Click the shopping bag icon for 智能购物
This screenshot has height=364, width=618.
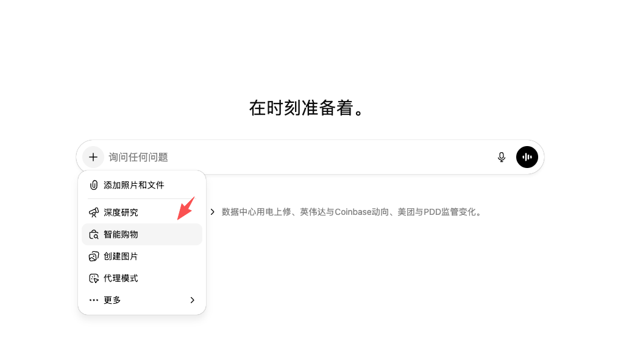tap(93, 234)
